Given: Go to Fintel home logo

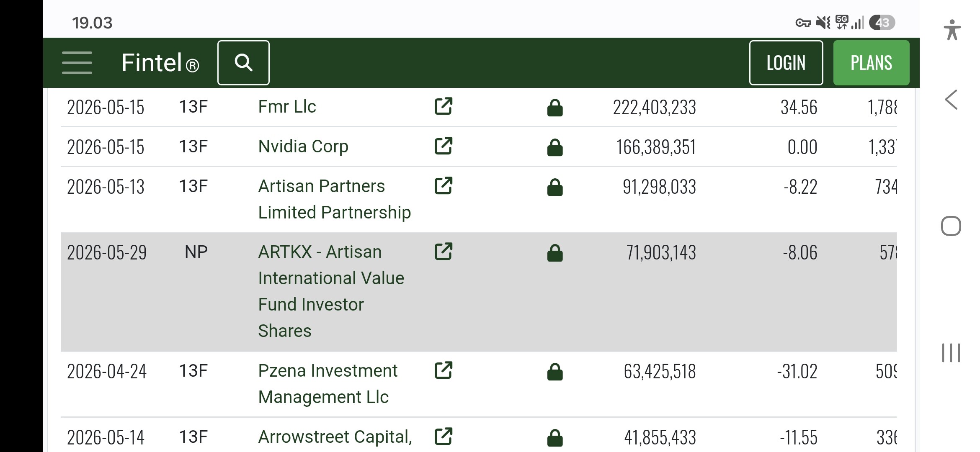Looking at the screenshot, I should pyautogui.click(x=160, y=63).
